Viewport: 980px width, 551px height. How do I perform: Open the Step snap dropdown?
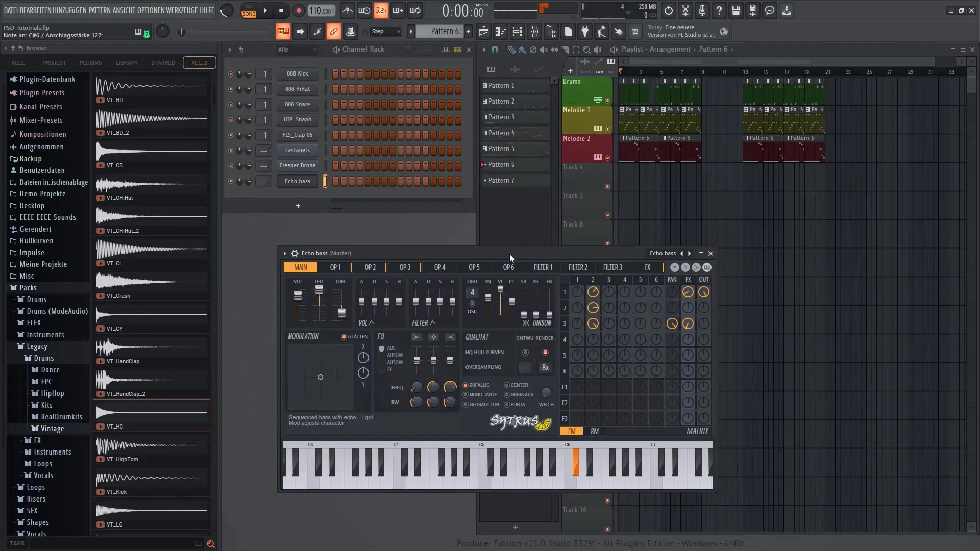point(386,32)
